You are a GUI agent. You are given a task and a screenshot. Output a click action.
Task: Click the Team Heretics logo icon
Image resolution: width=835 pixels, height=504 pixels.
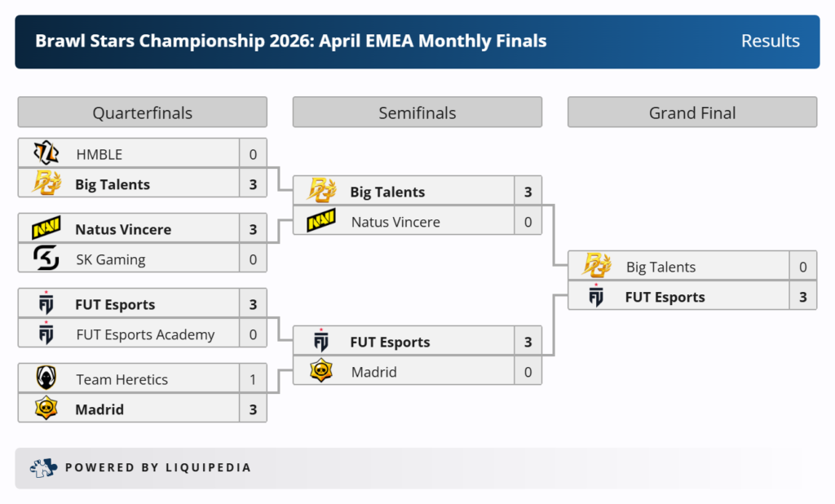pyautogui.click(x=46, y=378)
